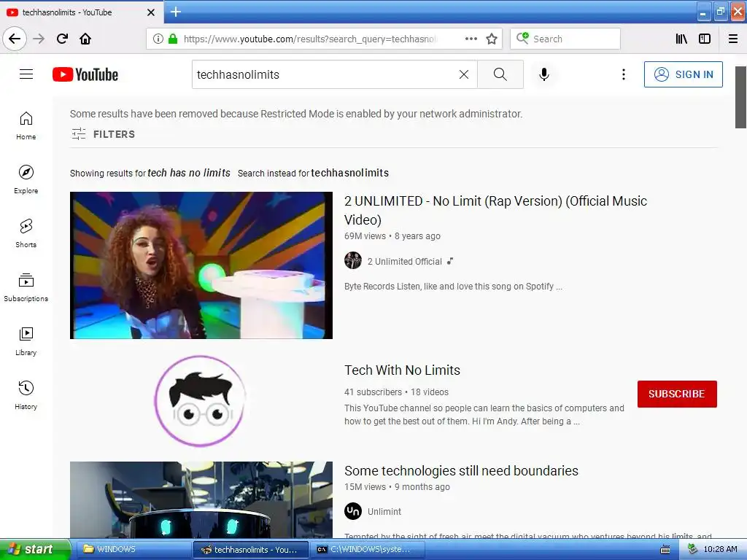
Task: Open the Tech With No Limits channel title
Action: (x=402, y=370)
